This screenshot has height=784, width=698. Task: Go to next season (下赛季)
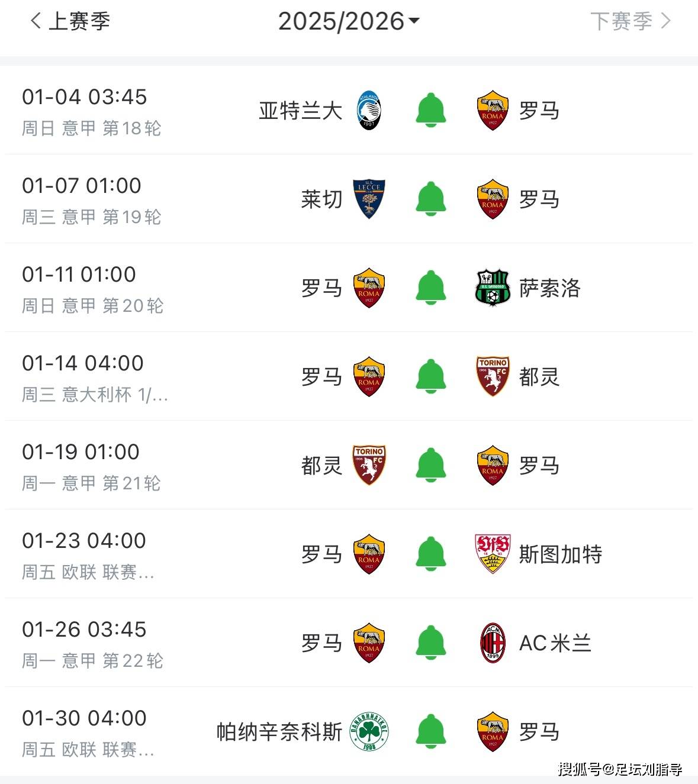[x=631, y=22]
